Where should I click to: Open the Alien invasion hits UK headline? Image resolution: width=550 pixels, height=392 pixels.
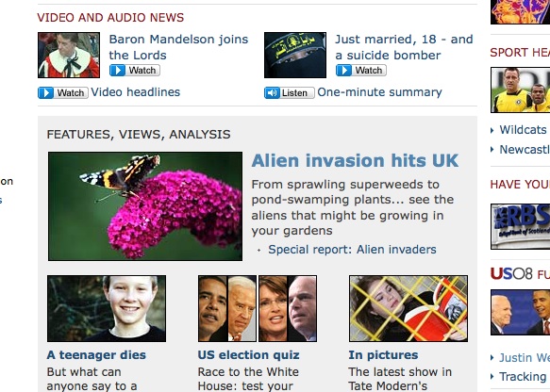click(355, 161)
